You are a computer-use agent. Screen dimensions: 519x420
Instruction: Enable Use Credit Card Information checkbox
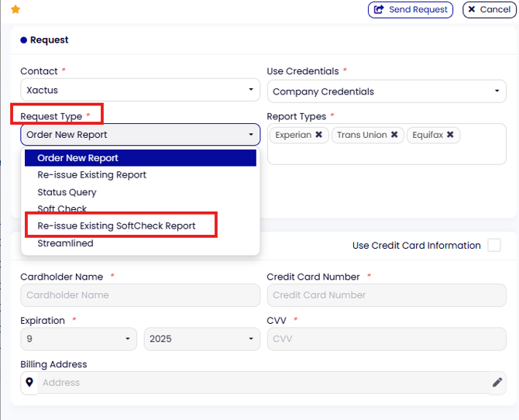point(494,246)
